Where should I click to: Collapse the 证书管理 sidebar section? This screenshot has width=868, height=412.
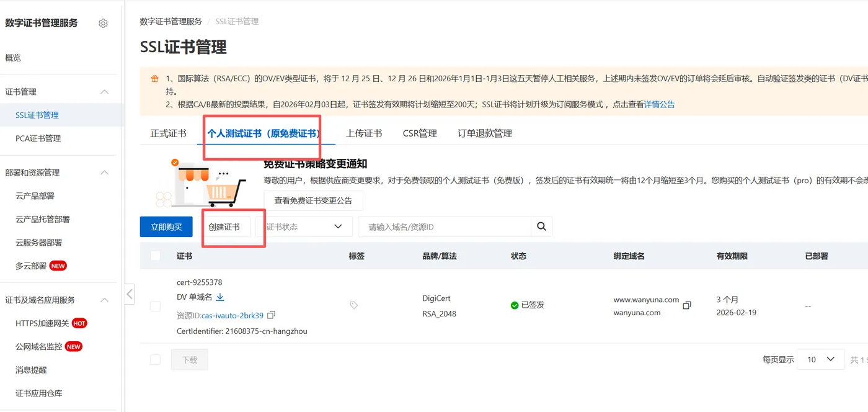point(104,92)
